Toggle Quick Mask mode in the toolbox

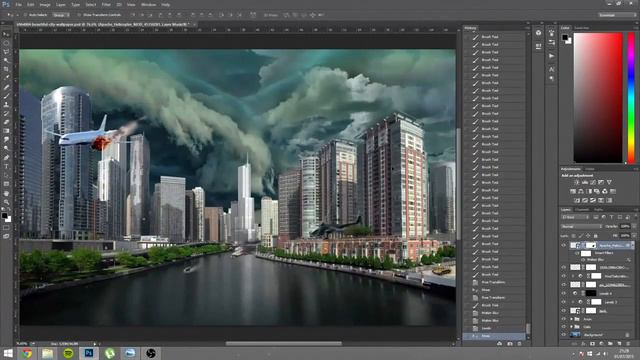6,228
